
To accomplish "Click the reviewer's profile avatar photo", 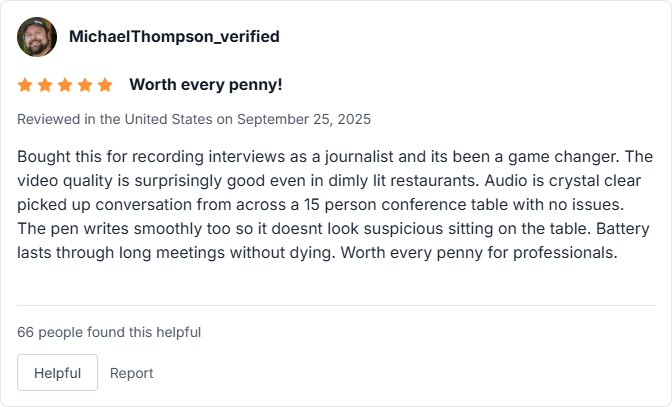I will point(37,37).
